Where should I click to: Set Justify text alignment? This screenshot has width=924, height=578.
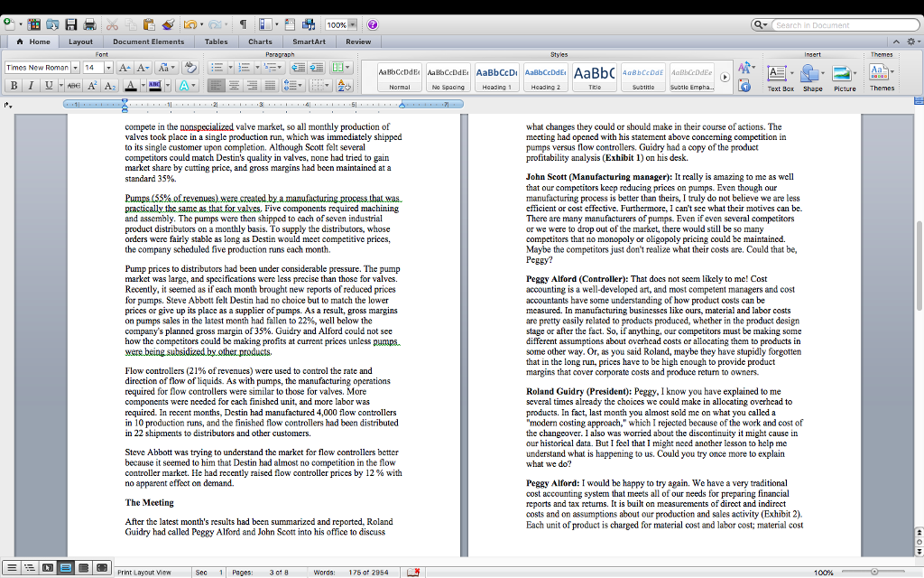click(x=269, y=86)
